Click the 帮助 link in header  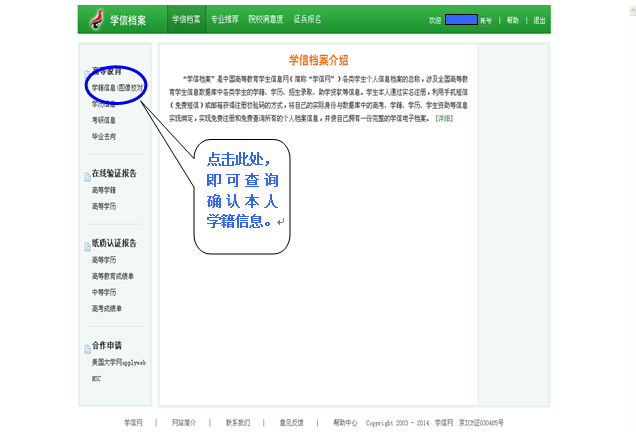(x=513, y=20)
